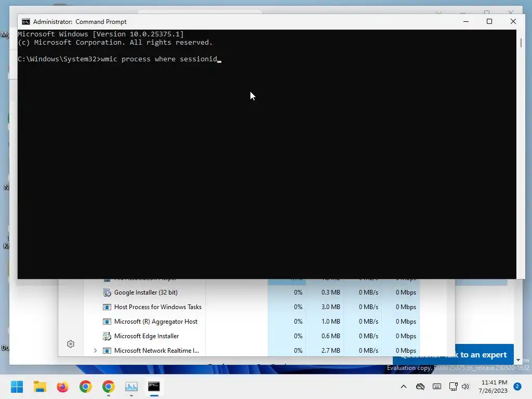Viewport: 532px width, 399px height.
Task: Launch Firefox from the taskbar
Action: tap(63, 387)
